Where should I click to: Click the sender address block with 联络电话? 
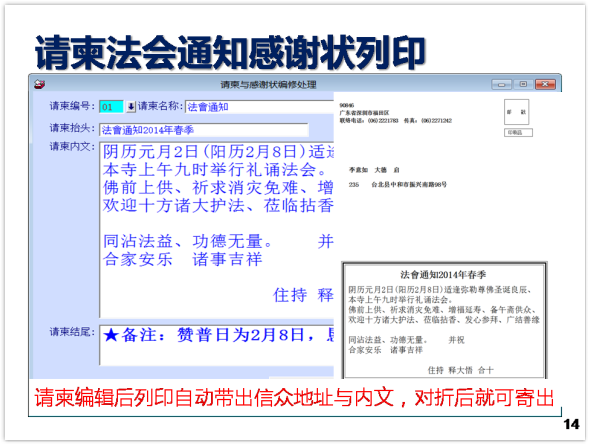click(395, 113)
